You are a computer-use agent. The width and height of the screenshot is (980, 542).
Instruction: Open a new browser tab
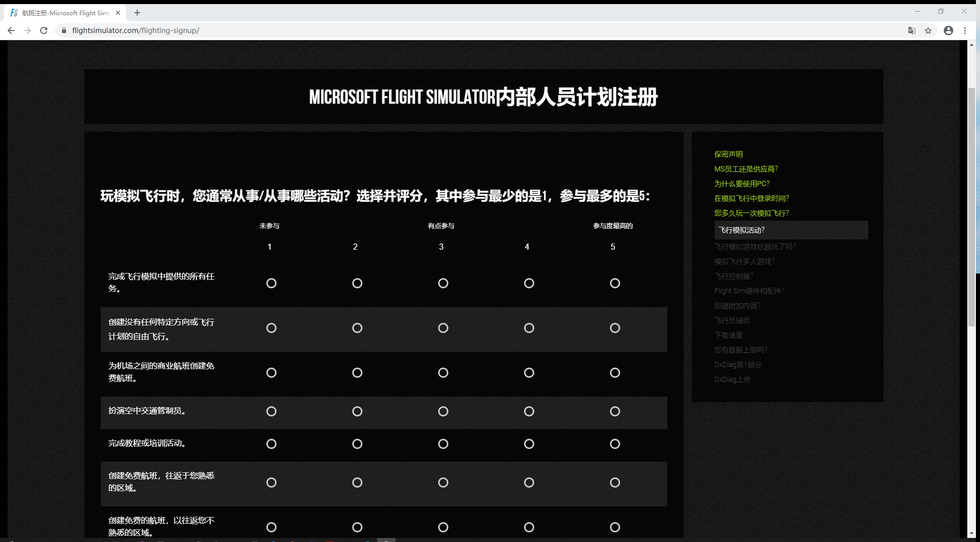pos(137,13)
